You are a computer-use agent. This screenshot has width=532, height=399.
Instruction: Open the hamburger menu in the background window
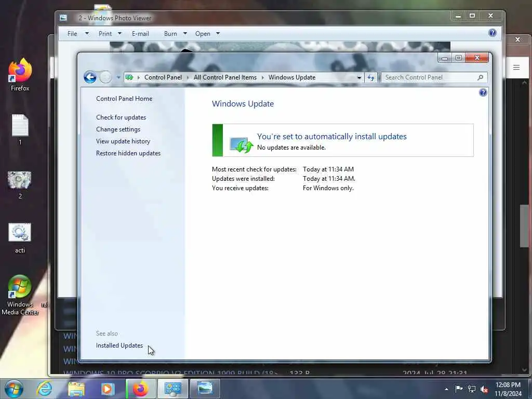click(x=516, y=67)
